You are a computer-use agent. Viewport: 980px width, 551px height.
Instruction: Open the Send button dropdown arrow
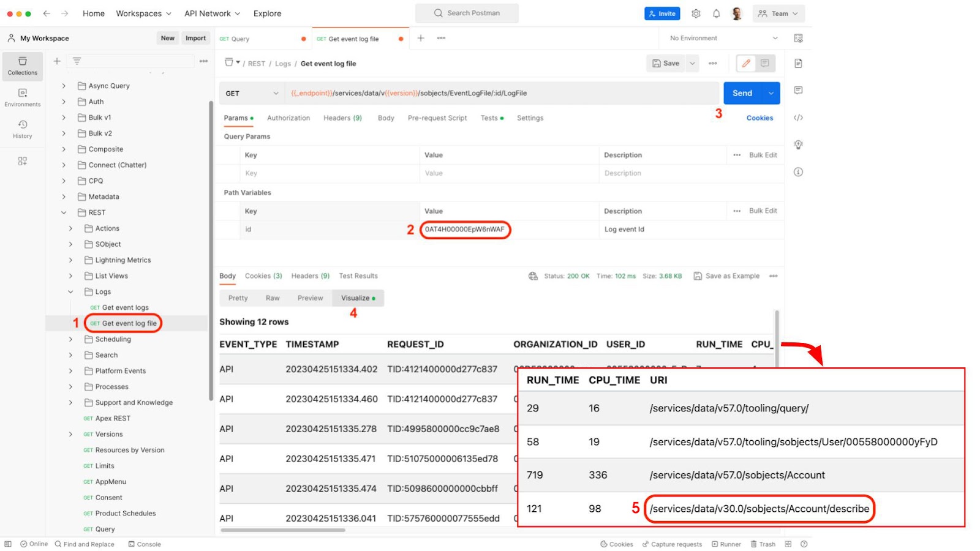point(771,93)
